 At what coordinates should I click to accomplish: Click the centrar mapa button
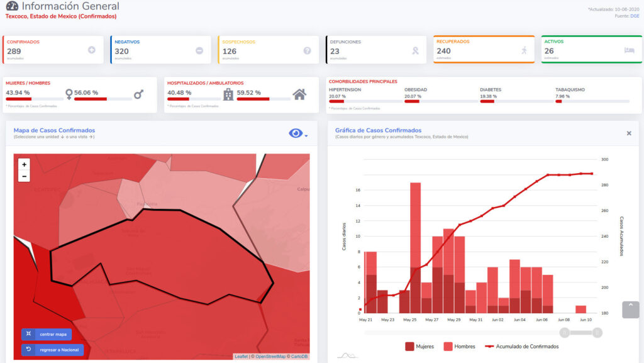coord(47,334)
